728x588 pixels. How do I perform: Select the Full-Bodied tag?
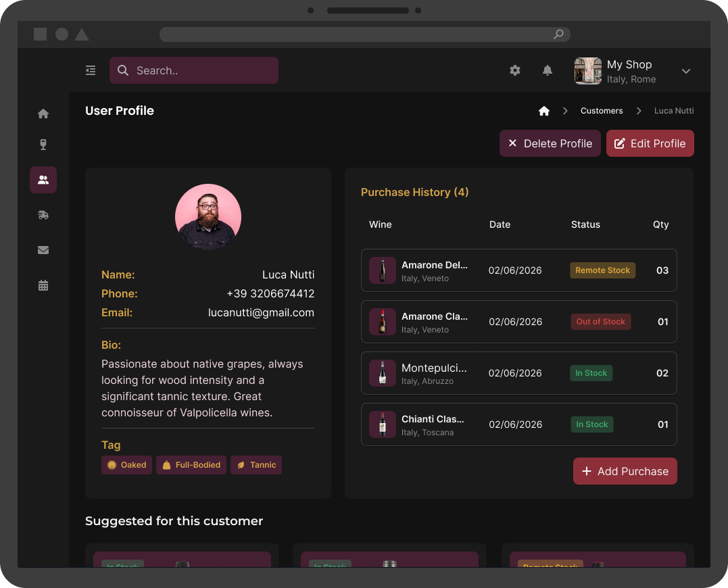click(191, 465)
